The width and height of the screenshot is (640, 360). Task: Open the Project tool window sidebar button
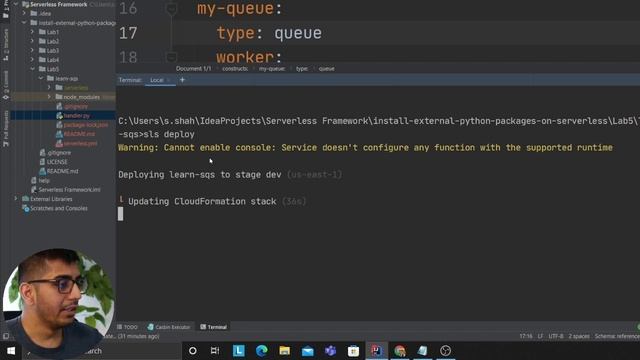[x=6, y=10]
